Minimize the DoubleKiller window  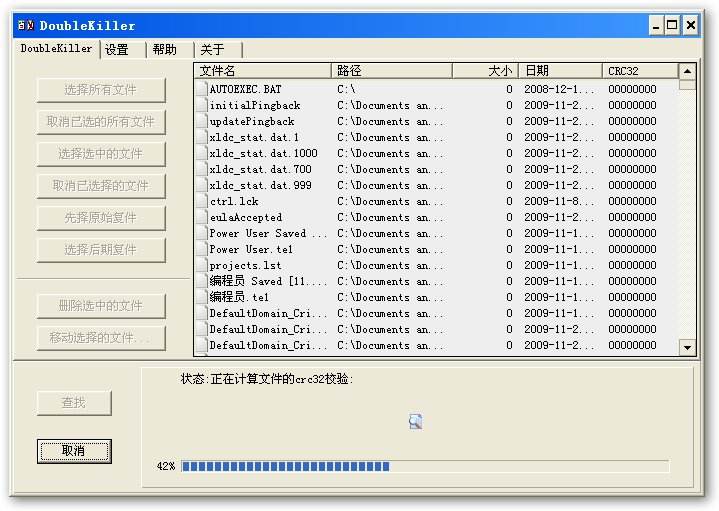pos(656,25)
